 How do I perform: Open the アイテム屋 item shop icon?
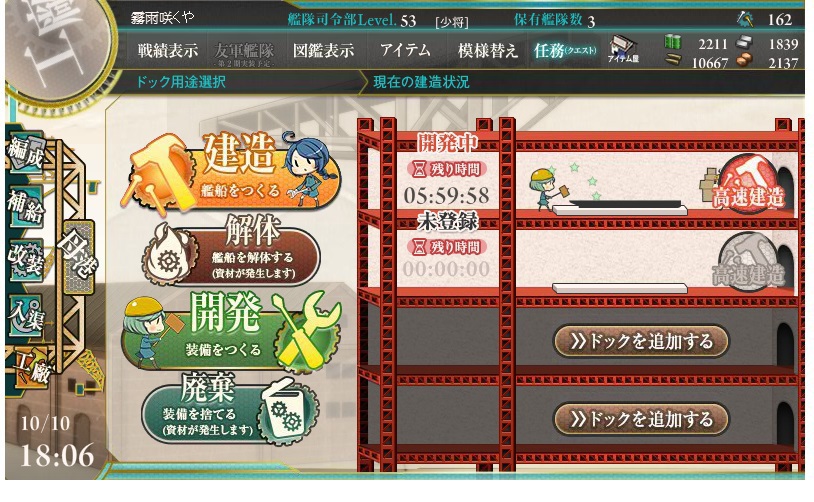[x=623, y=49]
